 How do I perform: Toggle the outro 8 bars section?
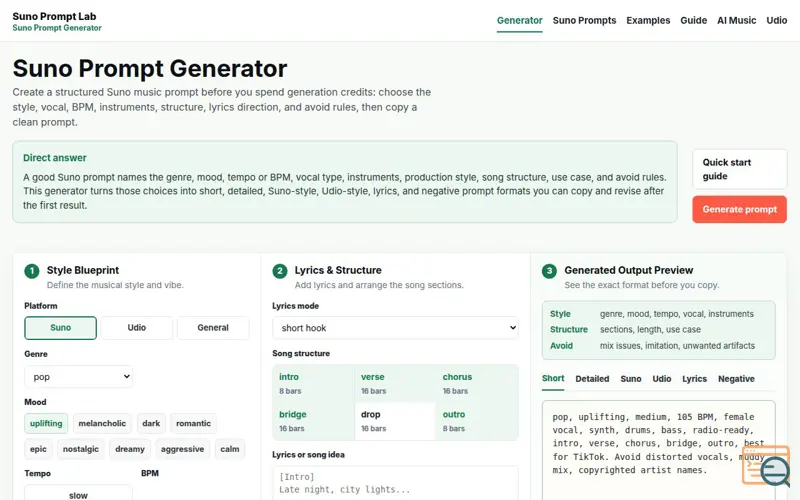477,421
